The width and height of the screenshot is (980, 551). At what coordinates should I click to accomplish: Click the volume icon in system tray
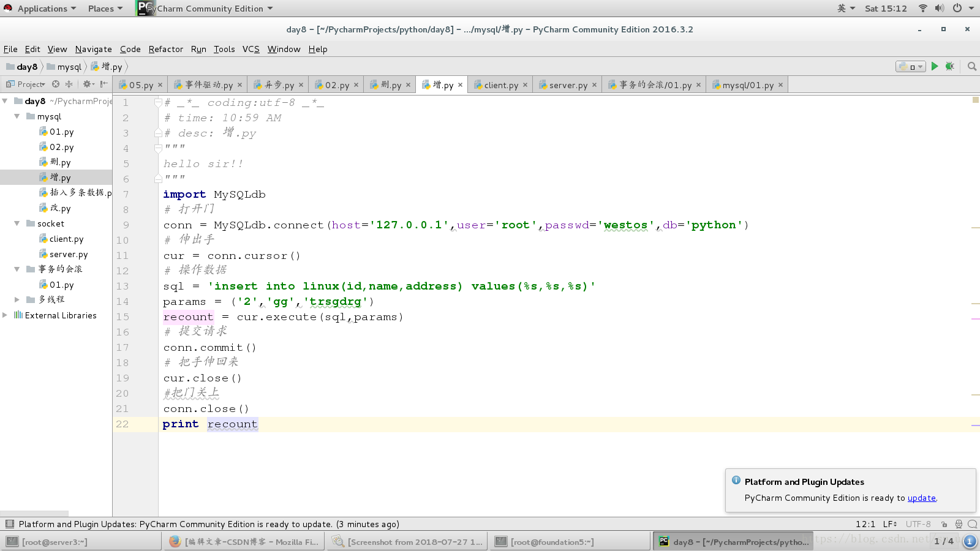pyautogui.click(x=940, y=8)
